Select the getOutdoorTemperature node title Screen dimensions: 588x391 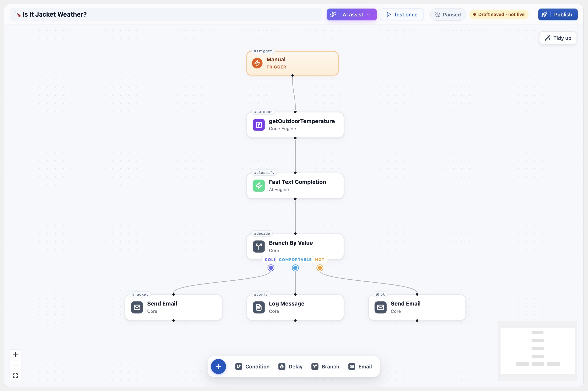tap(302, 121)
